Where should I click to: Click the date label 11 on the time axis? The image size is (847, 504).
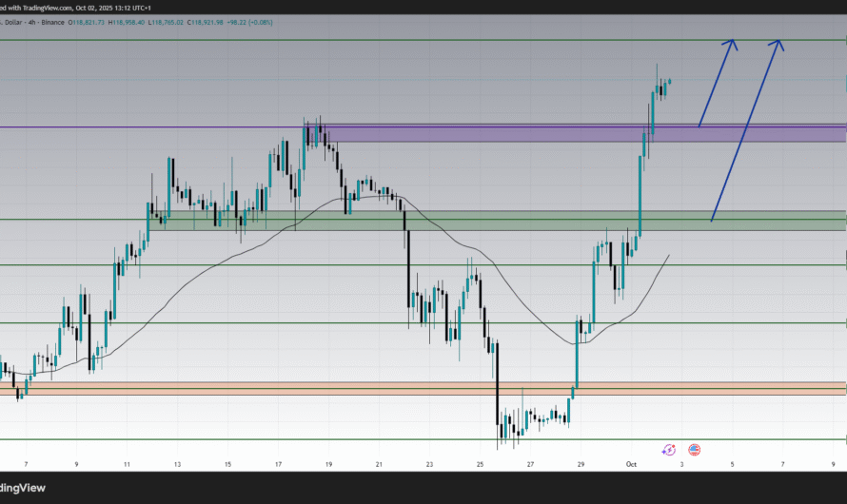point(127,464)
